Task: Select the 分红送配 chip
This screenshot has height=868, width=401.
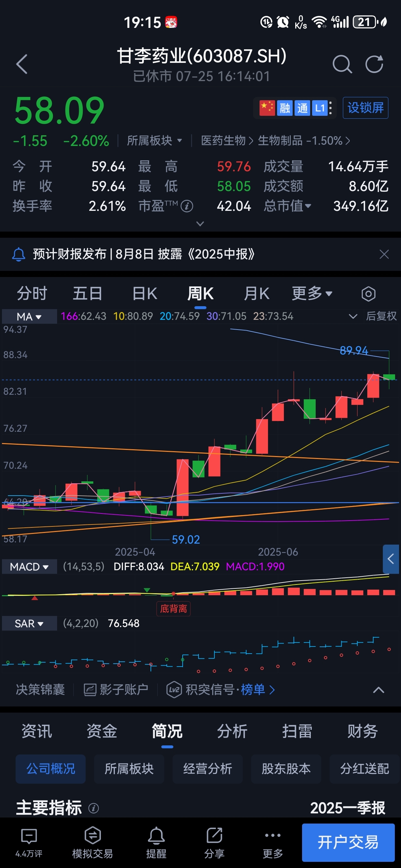Action: (x=365, y=769)
